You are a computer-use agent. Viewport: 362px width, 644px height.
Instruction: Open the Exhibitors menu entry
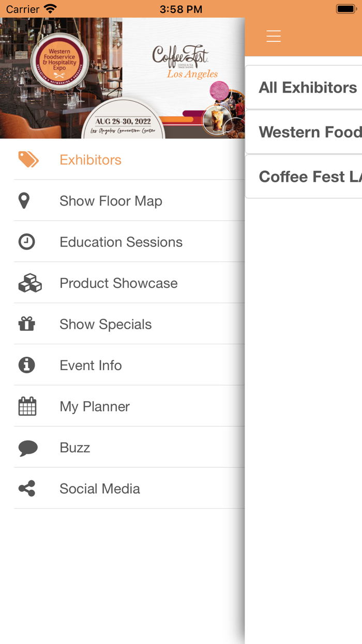point(90,159)
